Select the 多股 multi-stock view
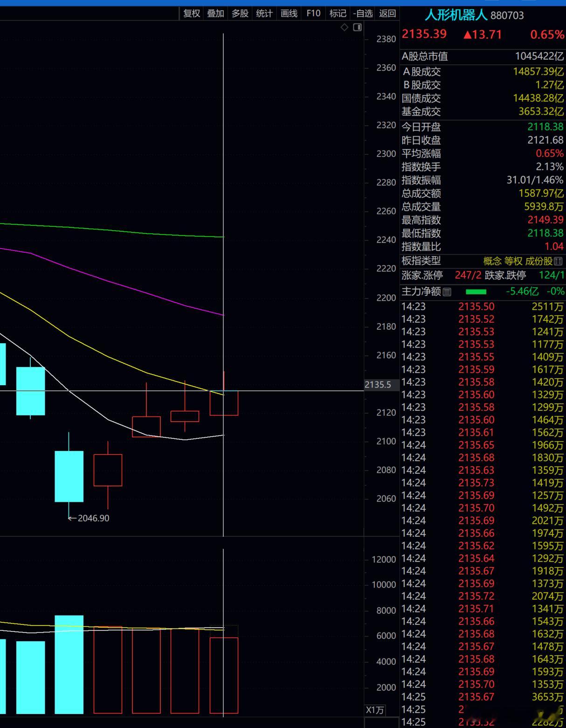Screen dimensions: 566x728 coord(240,14)
